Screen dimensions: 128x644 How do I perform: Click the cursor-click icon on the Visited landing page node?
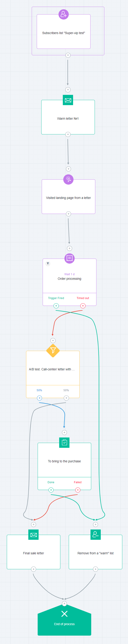coord(68,179)
